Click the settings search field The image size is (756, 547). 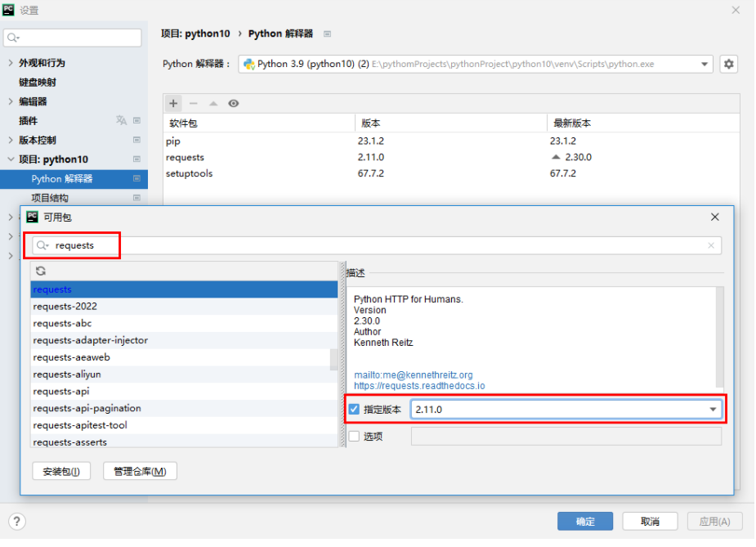[x=72, y=38]
